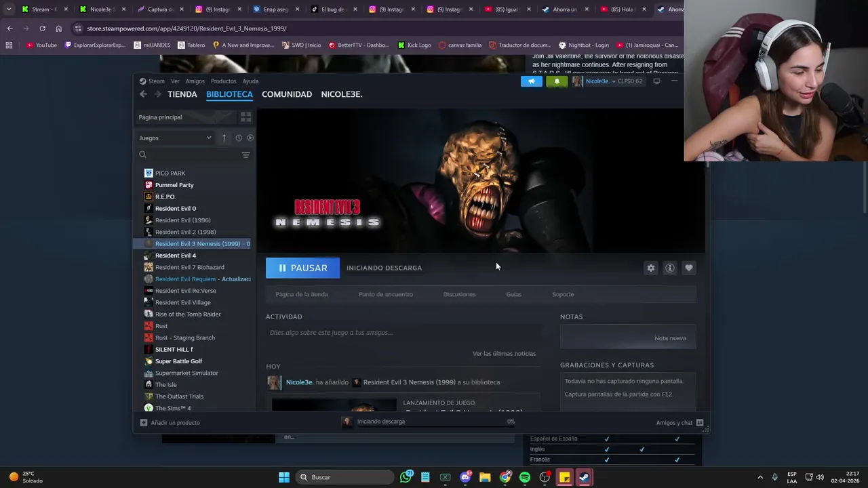Open NICOLE3E. profile tab
Screen dimensions: 868x488
pos(342,94)
